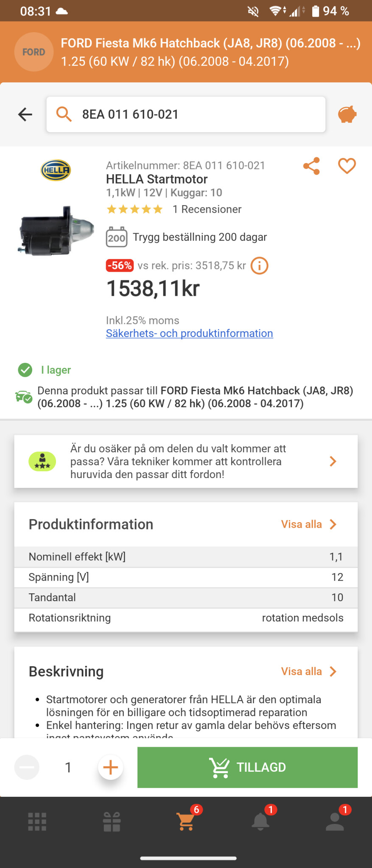
Task: Open the gift offers icon
Action: 112,821
